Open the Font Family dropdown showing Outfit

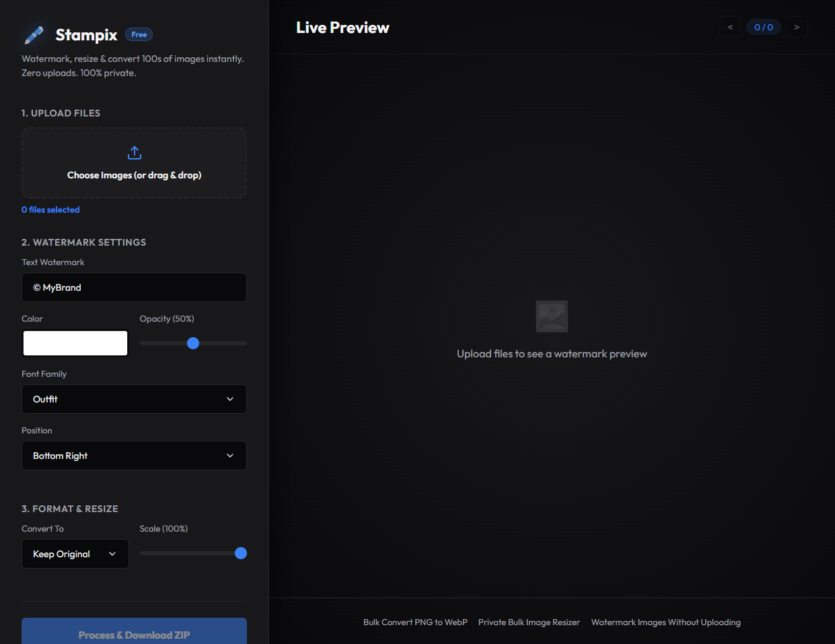[x=134, y=399]
